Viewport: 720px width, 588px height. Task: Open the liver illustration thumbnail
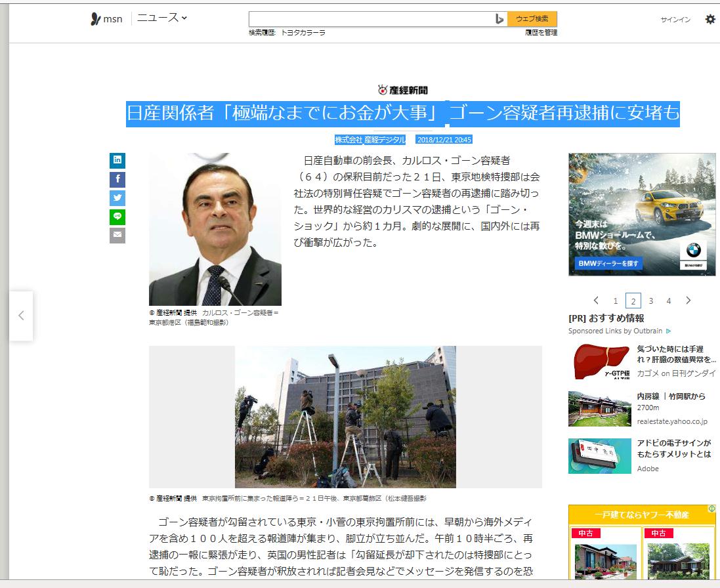click(600, 362)
